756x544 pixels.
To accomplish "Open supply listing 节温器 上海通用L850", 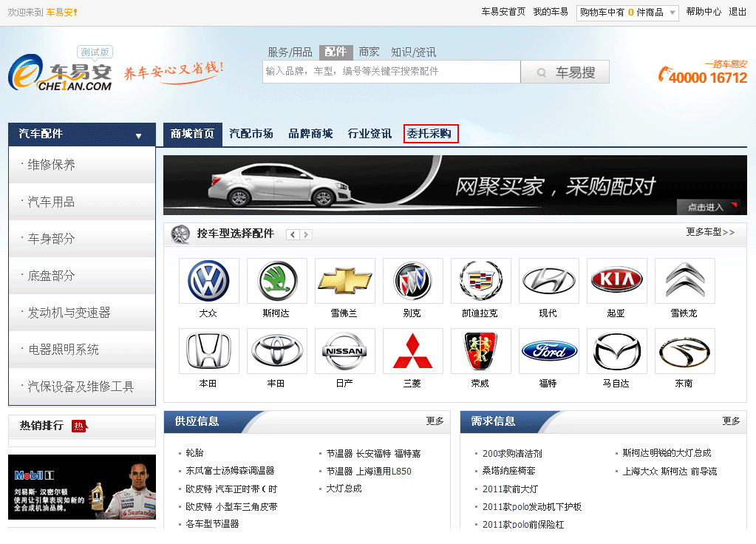I will (x=369, y=471).
